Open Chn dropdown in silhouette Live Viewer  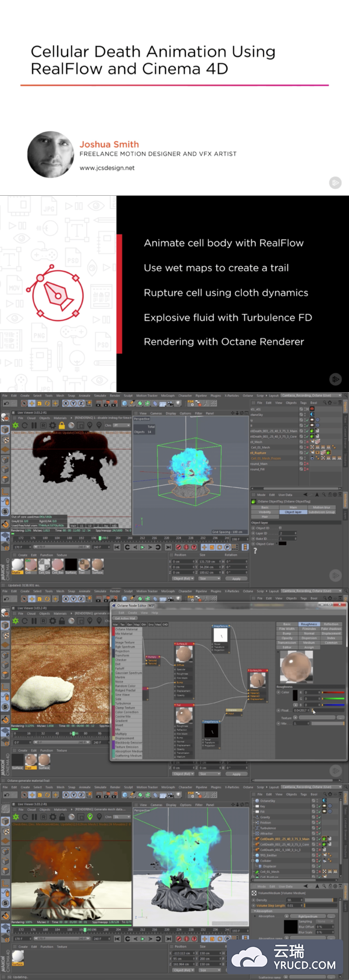[122, 425]
